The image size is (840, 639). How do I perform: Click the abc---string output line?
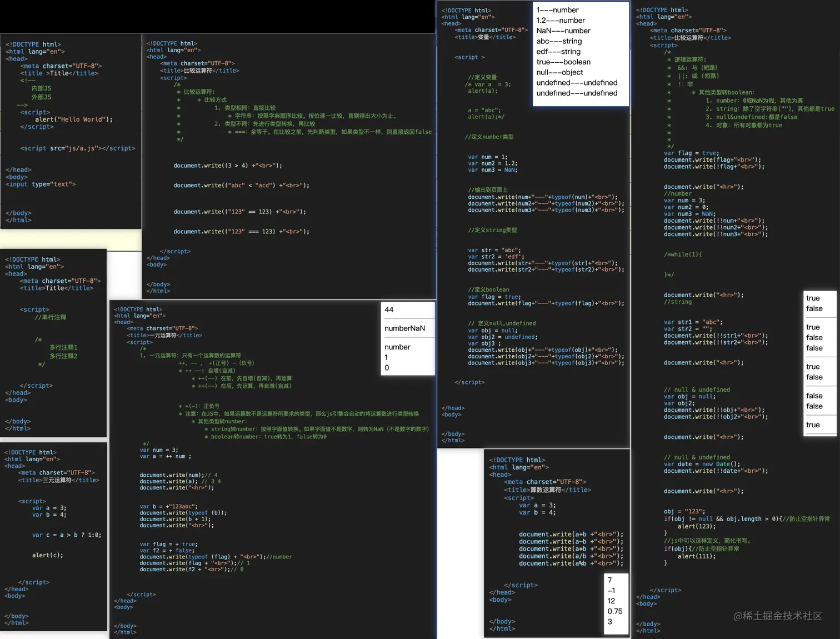pos(559,41)
